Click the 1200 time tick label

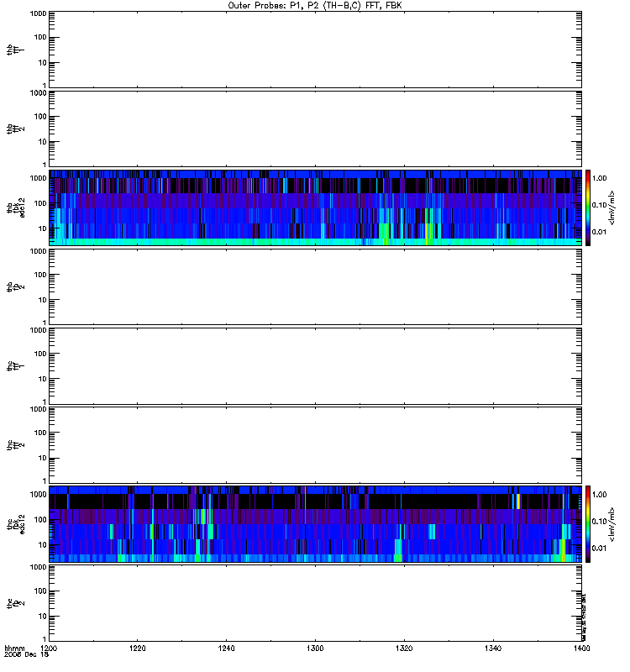click(x=49, y=648)
